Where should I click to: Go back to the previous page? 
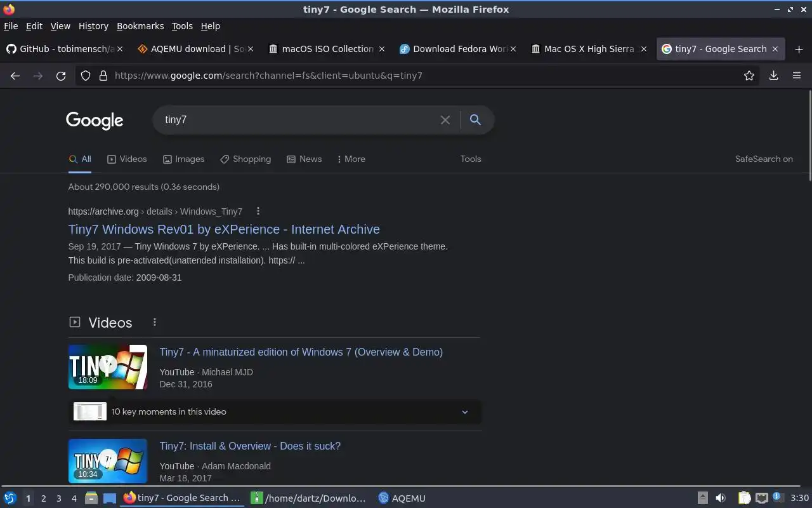[15, 76]
